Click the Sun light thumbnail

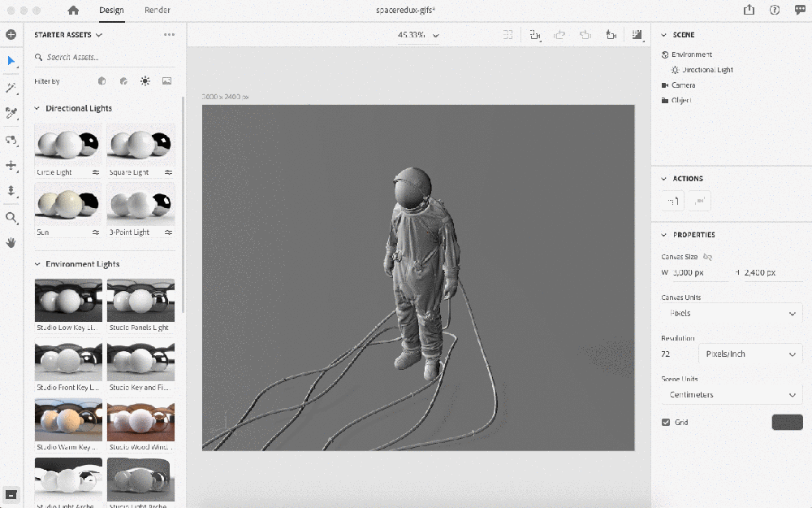(x=68, y=203)
